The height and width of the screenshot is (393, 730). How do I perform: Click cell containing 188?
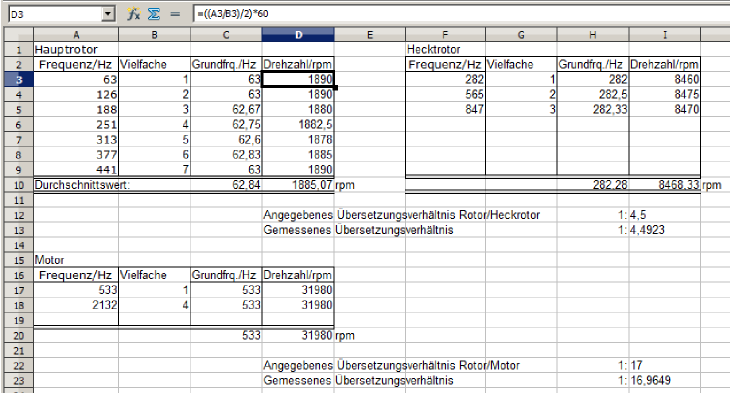76,109
